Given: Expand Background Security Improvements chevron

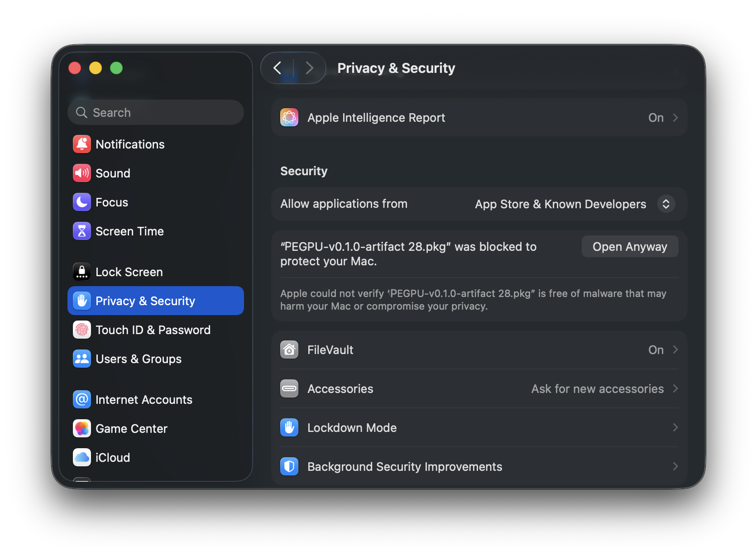Looking at the screenshot, I should (x=675, y=467).
